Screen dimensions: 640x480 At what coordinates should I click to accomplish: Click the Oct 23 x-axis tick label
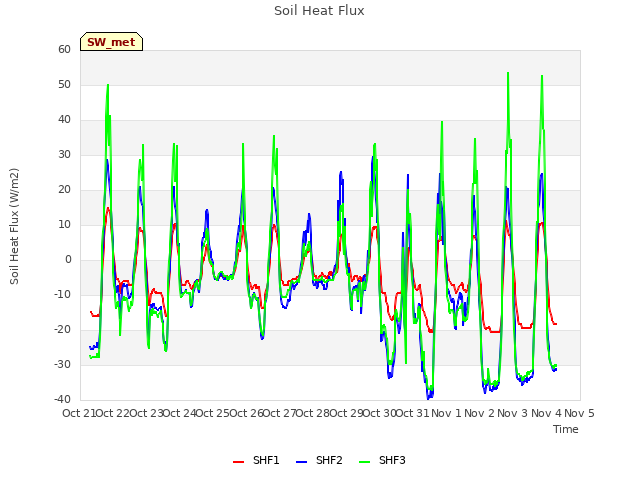pyautogui.click(x=146, y=413)
